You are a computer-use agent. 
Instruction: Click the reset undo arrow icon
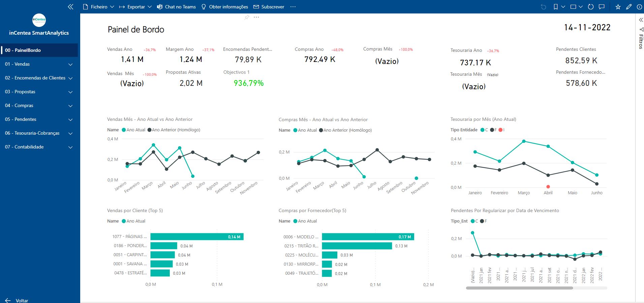click(x=543, y=7)
